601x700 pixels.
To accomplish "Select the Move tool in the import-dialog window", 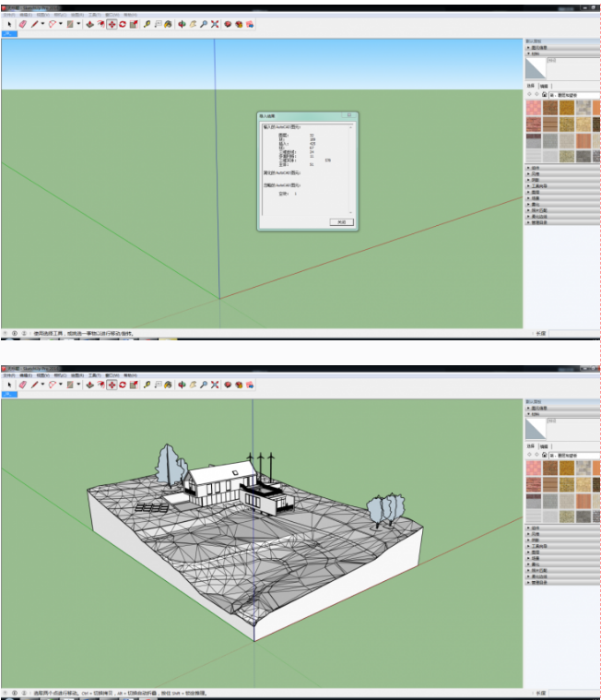I will (112, 24).
